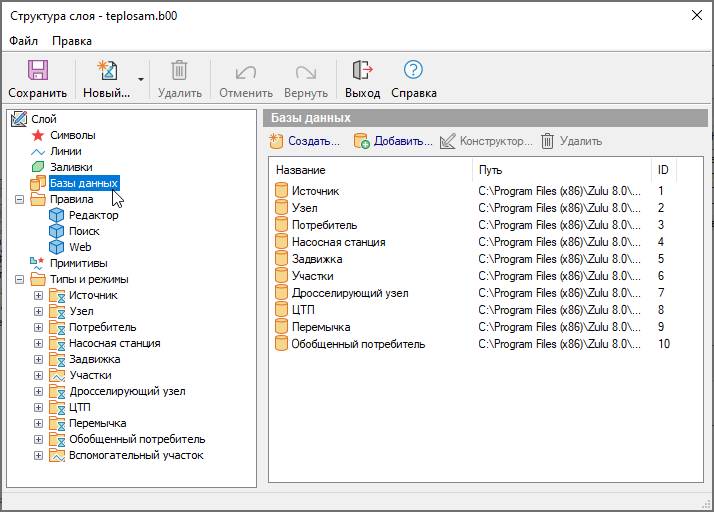The height and width of the screenshot is (512, 714).
Task: Open the Правка menu
Action: pyautogui.click(x=71, y=41)
